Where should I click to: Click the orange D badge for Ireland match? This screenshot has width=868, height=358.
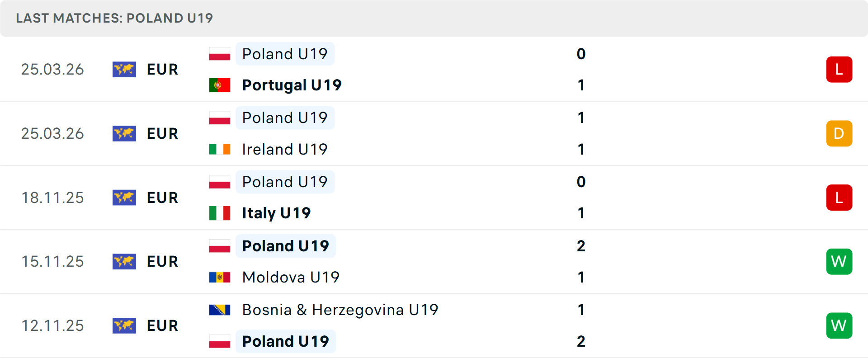coord(839,133)
